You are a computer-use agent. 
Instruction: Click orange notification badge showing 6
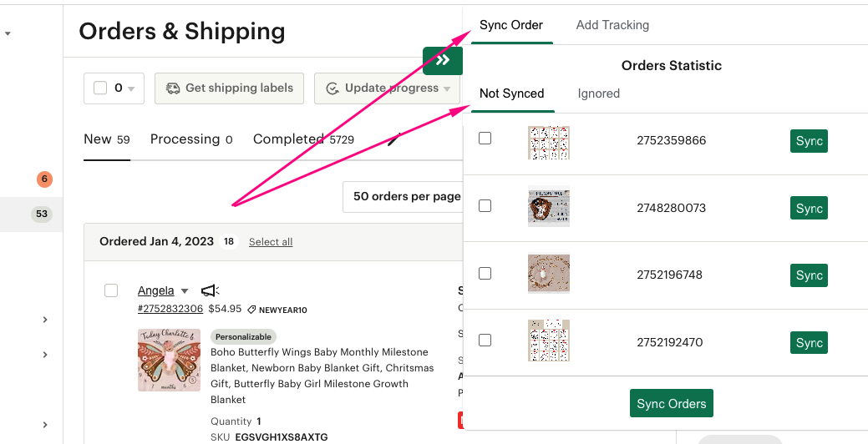(x=44, y=179)
